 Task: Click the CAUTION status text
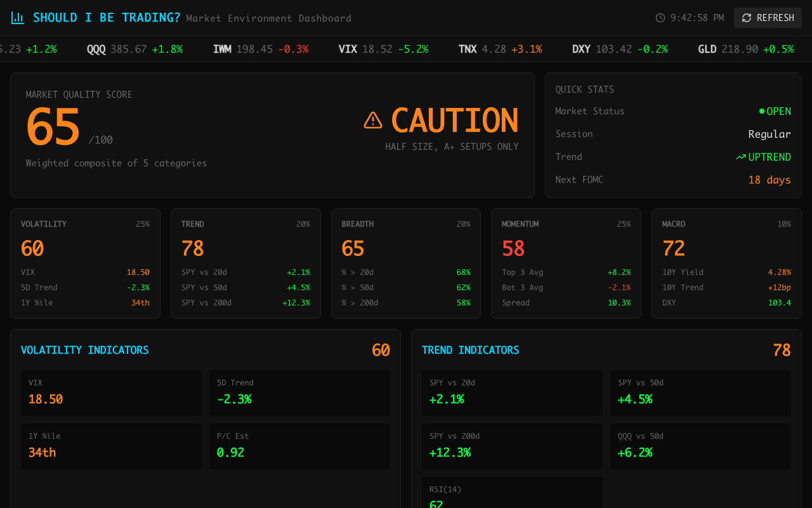click(x=455, y=121)
